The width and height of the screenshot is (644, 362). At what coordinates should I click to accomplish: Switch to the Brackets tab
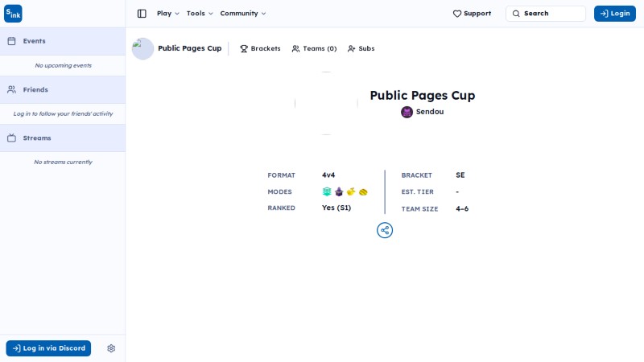click(x=260, y=48)
